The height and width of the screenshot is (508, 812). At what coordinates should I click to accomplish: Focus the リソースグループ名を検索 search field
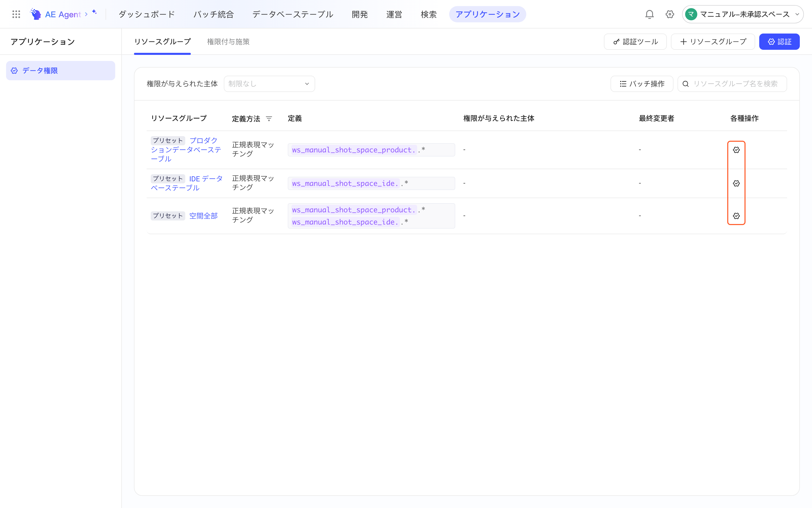pyautogui.click(x=732, y=84)
